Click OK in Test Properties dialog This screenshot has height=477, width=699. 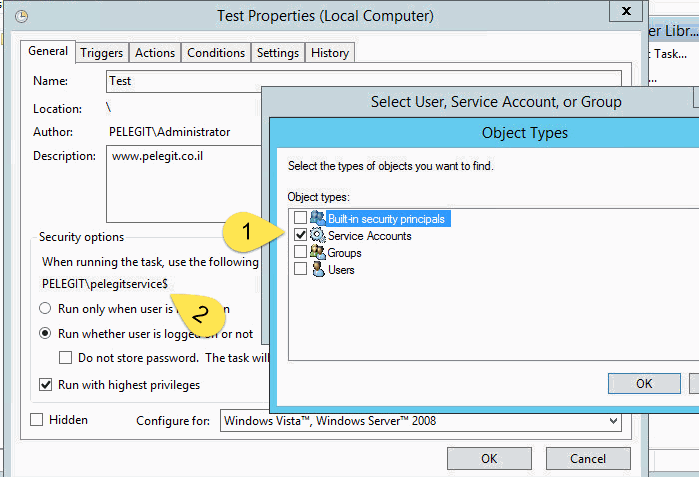[x=489, y=459]
